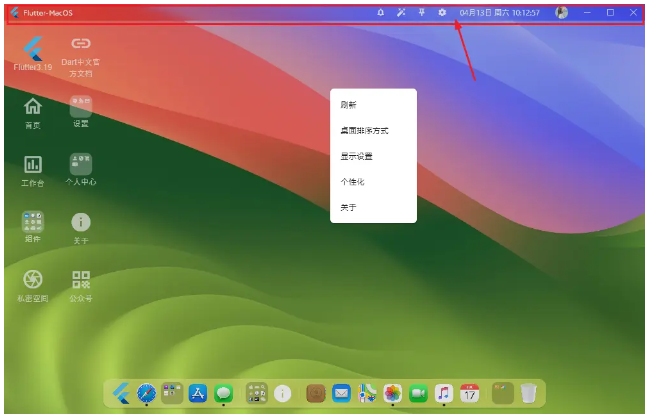649x418 pixels.
Task: Select 关于 in the context menu
Action: pos(373,207)
